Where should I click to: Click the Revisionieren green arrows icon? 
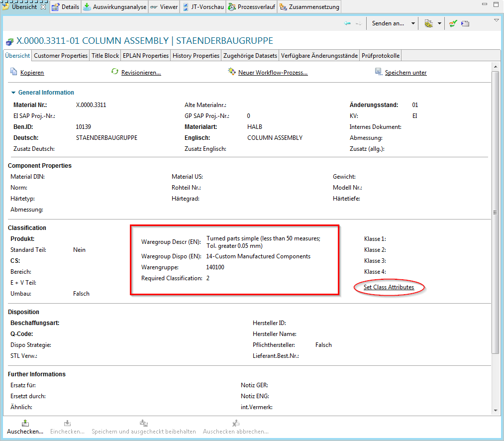click(x=114, y=72)
